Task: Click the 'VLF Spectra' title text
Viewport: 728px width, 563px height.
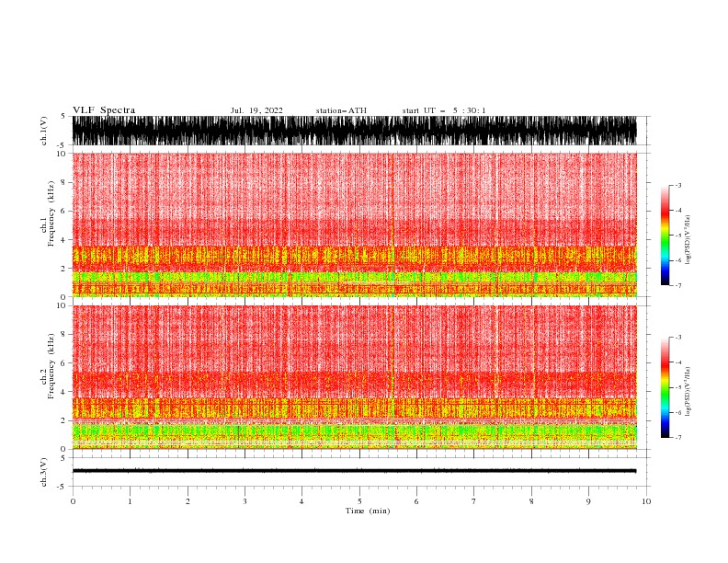Action: 104,110
